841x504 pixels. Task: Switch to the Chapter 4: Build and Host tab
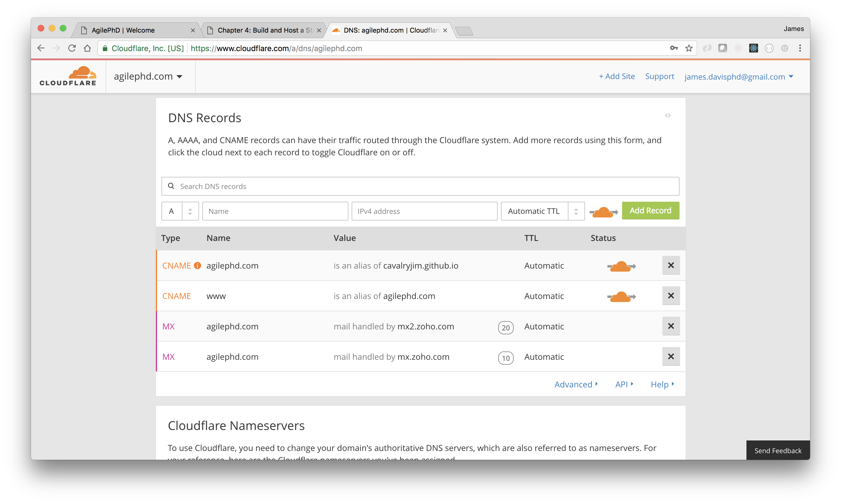pos(263,30)
